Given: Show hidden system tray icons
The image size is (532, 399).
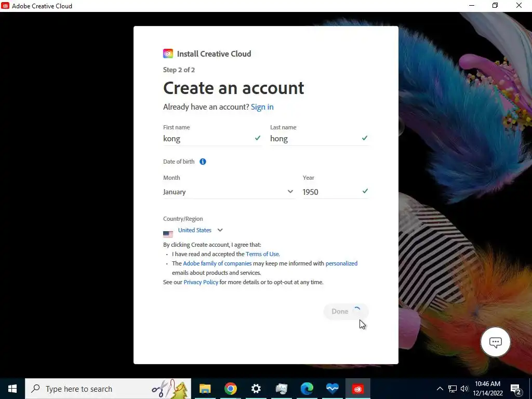Looking at the screenshot, I should pos(440,389).
